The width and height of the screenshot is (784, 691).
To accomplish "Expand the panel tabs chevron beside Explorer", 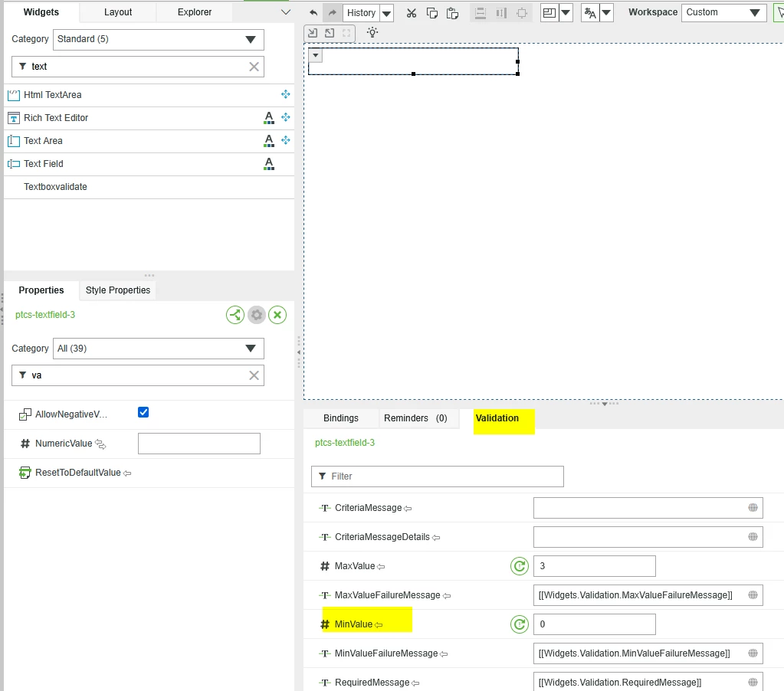I will (x=286, y=12).
